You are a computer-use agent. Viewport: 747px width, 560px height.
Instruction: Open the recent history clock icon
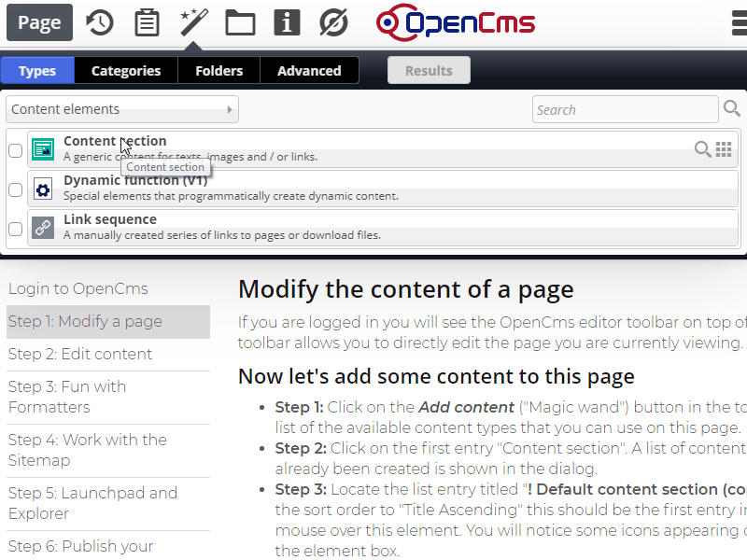pos(100,22)
